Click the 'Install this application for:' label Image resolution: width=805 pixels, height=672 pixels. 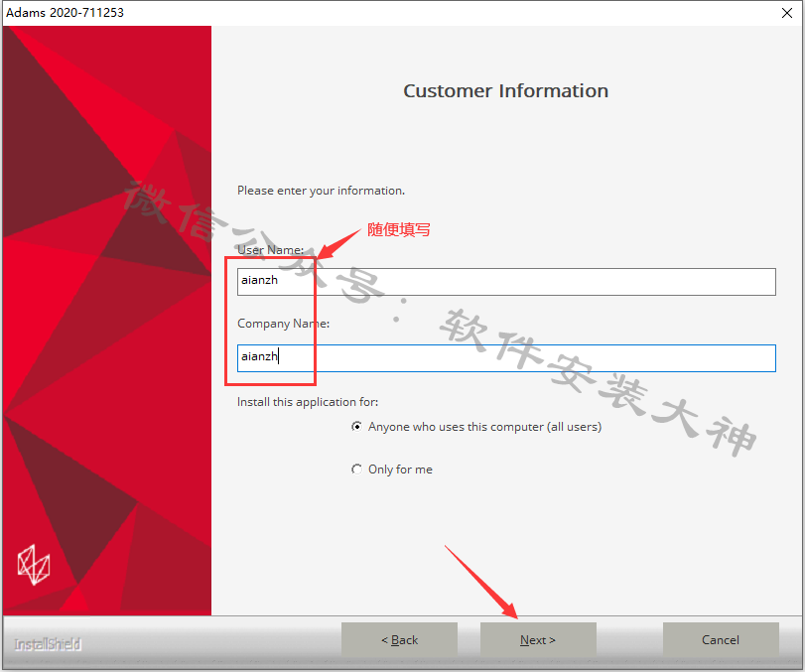[308, 402]
